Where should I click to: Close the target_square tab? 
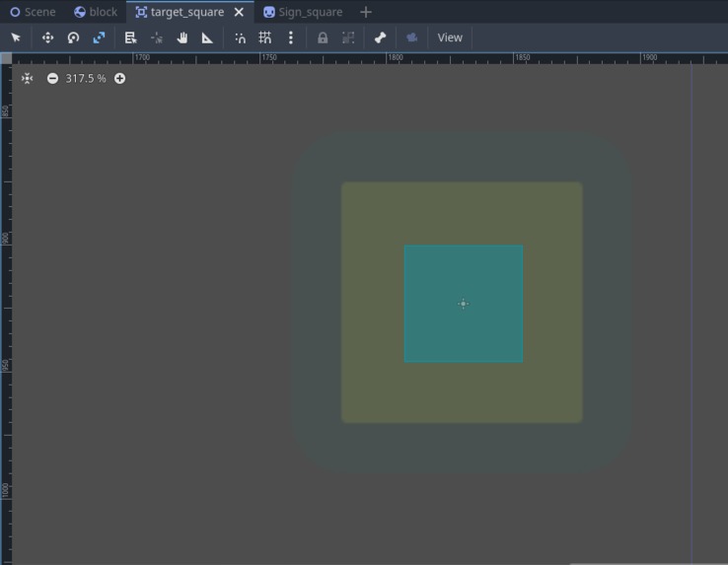[x=239, y=12]
